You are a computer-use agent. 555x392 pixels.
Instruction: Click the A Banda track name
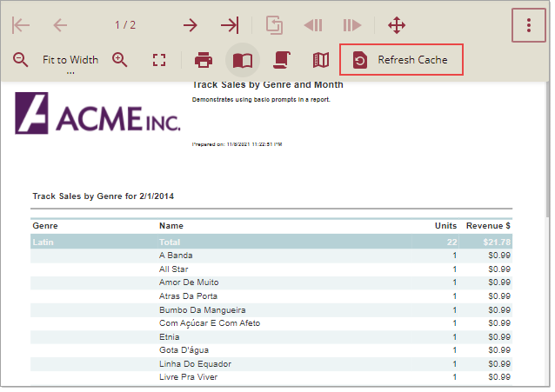176,256
